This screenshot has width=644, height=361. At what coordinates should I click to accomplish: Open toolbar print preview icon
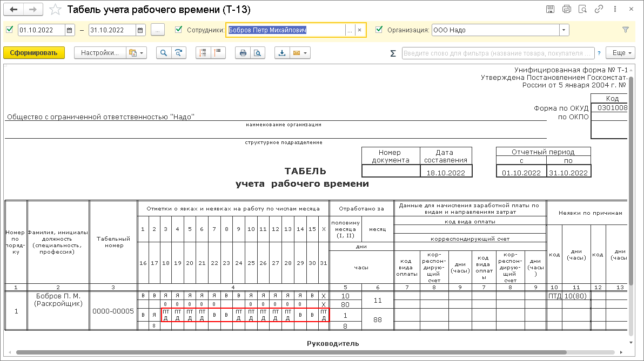point(258,53)
